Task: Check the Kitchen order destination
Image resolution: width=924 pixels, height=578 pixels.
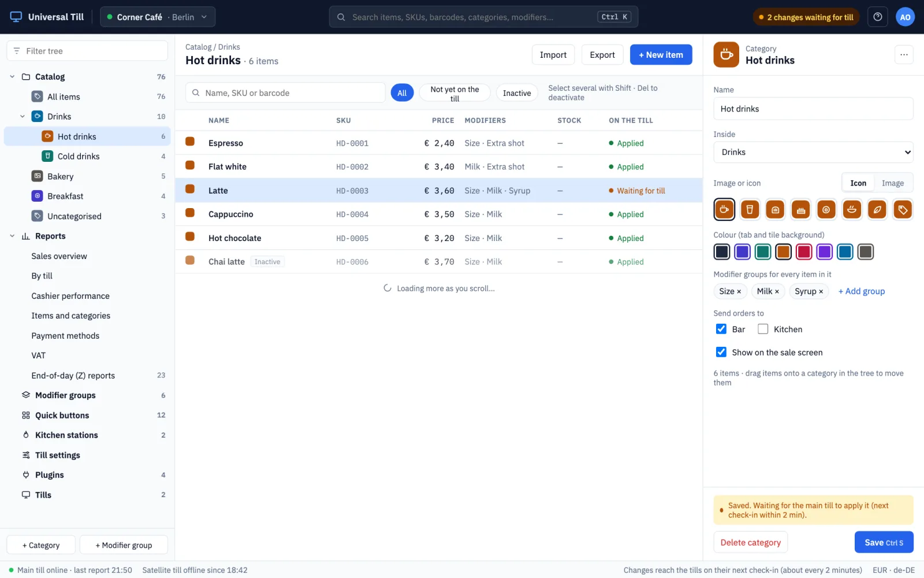Action: point(763,329)
